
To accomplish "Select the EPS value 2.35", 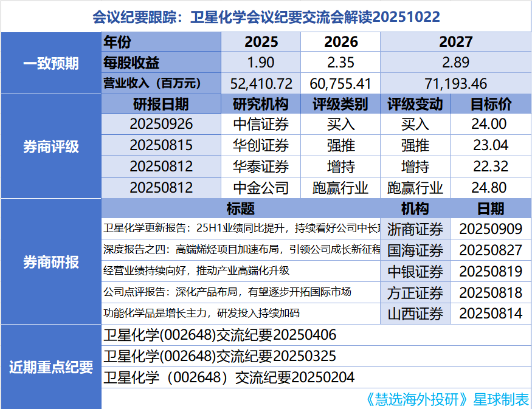I will pyautogui.click(x=340, y=63).
